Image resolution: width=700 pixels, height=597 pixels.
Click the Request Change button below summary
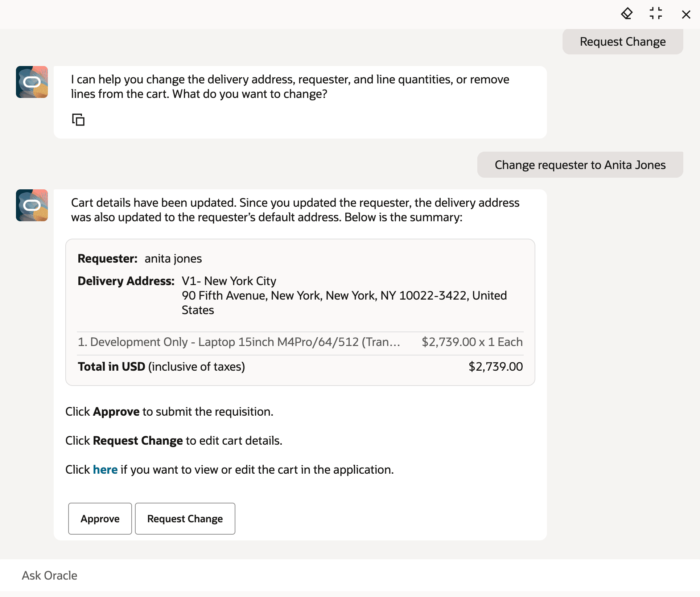pos(185,519)
